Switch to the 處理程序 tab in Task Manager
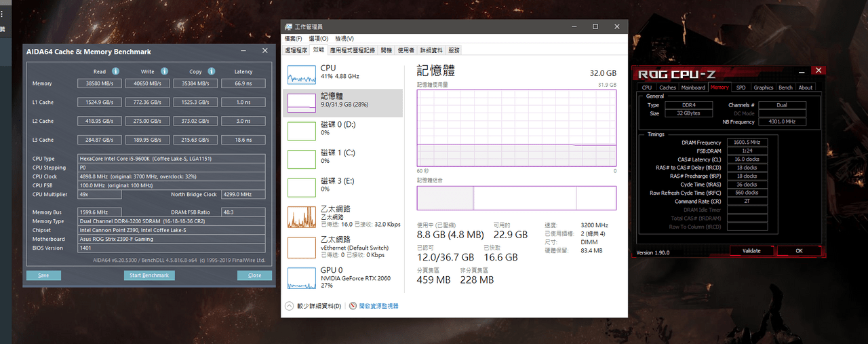Image resolution: width=868 pixels, height=344 pixels. point(296,50)
